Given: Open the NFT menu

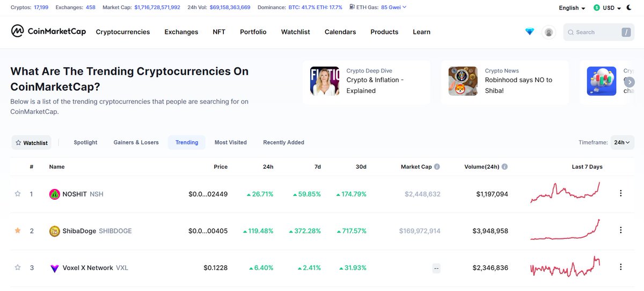Looking at the screenshot, I should pos(219,32).
